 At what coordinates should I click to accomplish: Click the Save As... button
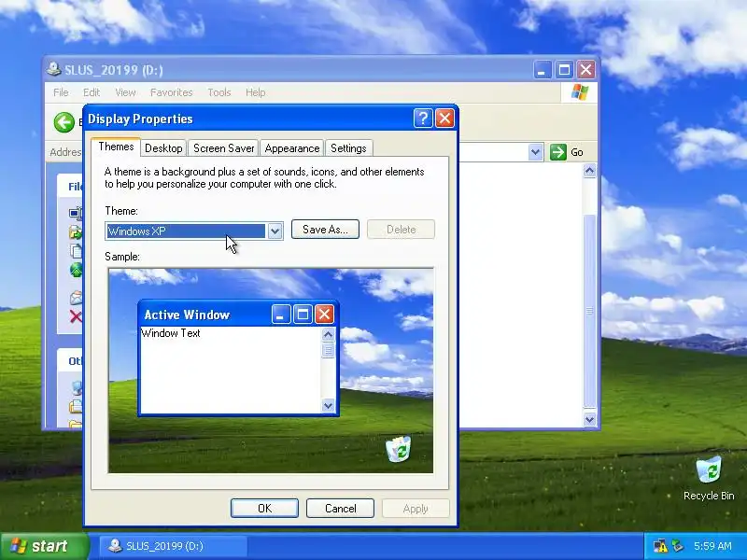[x=325, y=230]
